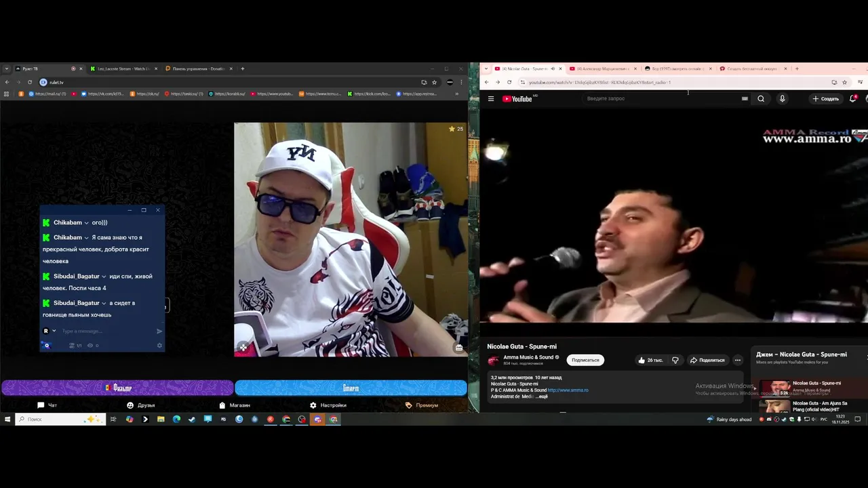This screenshot has height=488, width=868.
Task: Open the Чат section in bottom menu
Action: [47, 405]
